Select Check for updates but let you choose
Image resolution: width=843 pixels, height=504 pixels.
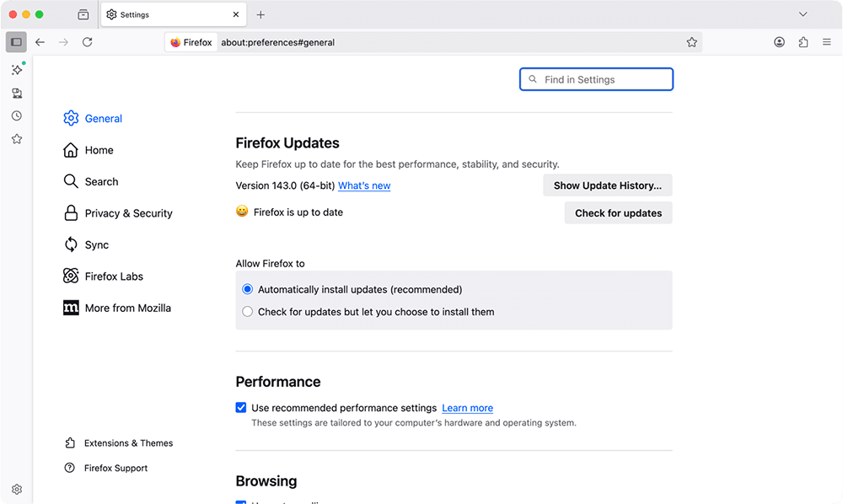pos(248,312)
